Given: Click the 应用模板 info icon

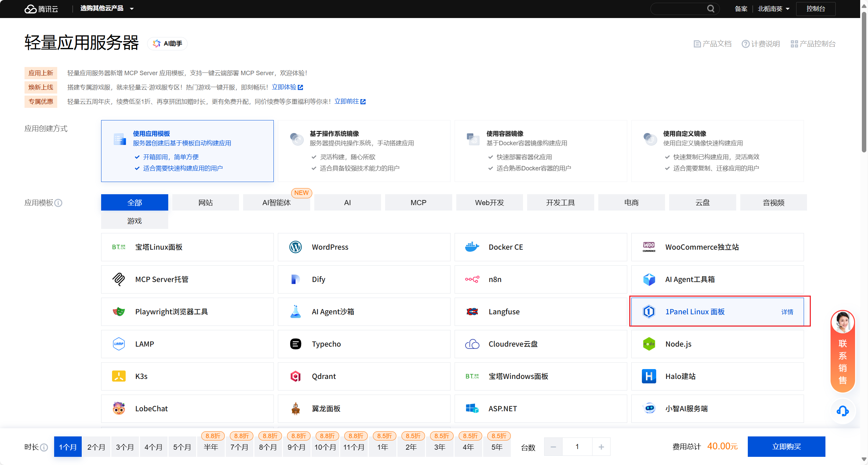Looking at the screenshot, I should coord(58,203).
